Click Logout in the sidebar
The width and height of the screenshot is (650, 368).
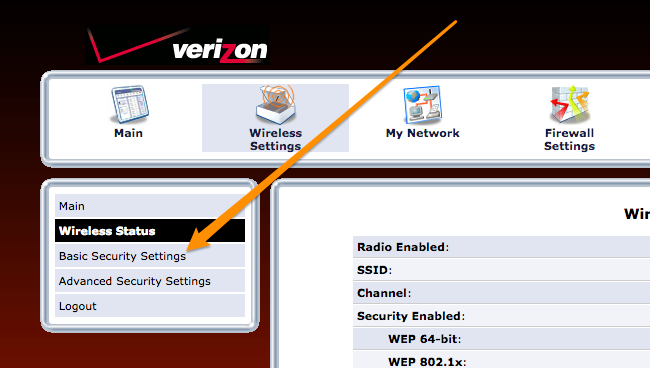coord(150,306)
